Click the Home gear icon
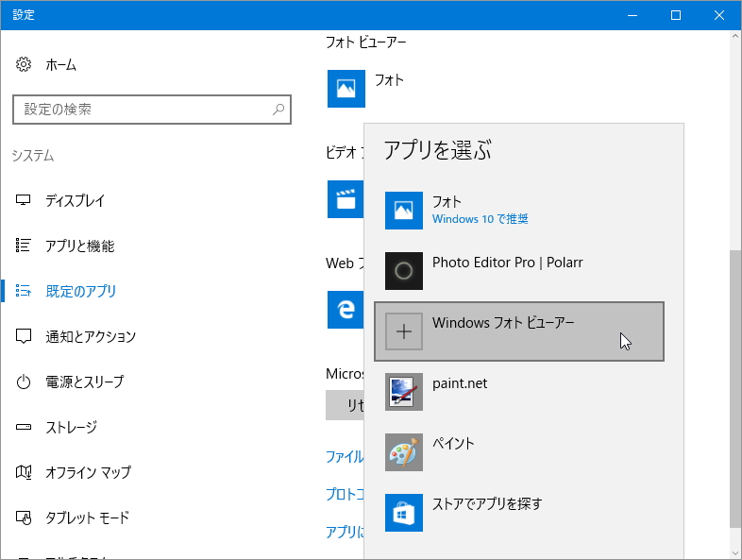Image resolution: width=742 pixels, height=560 pixels. (24, 64)
